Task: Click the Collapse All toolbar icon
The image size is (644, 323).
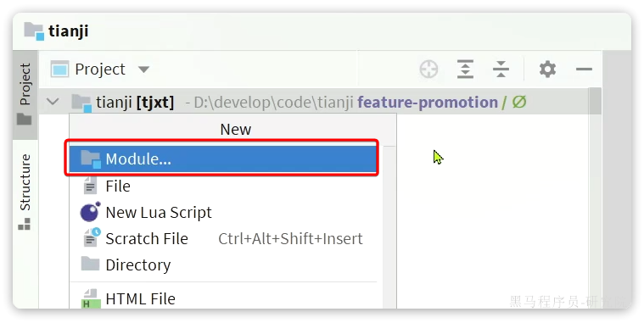Action: point(501,69)
